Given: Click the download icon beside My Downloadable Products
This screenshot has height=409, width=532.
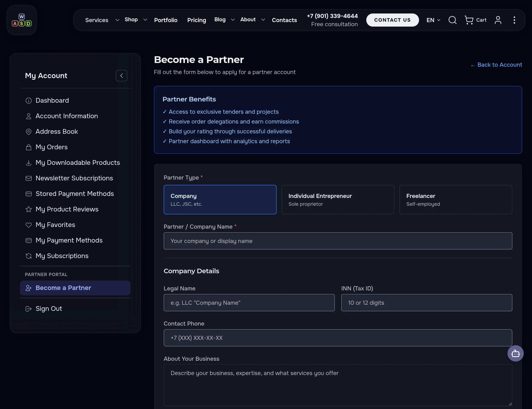Looking at the screenshot, I should click(28, 163).
